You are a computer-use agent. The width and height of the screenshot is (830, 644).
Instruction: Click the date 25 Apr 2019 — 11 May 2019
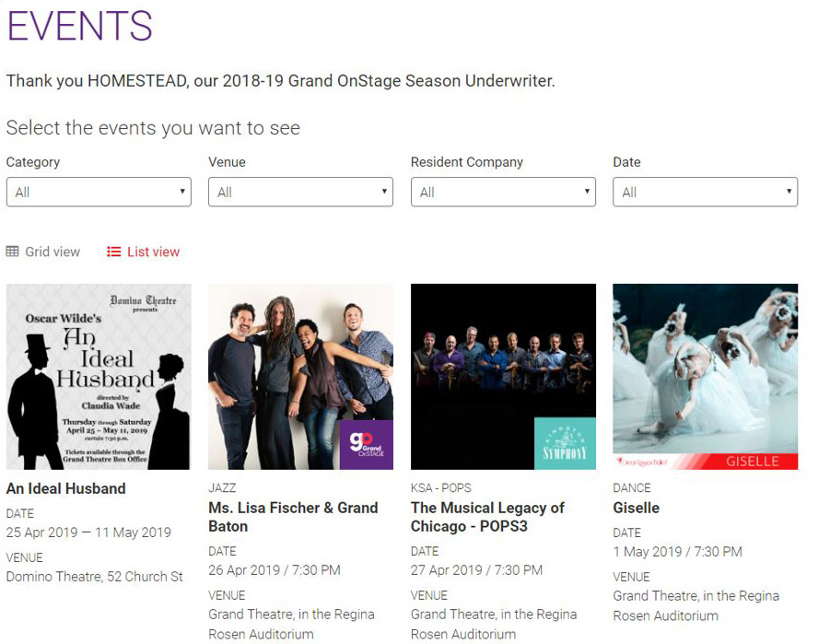click(89, 533)
